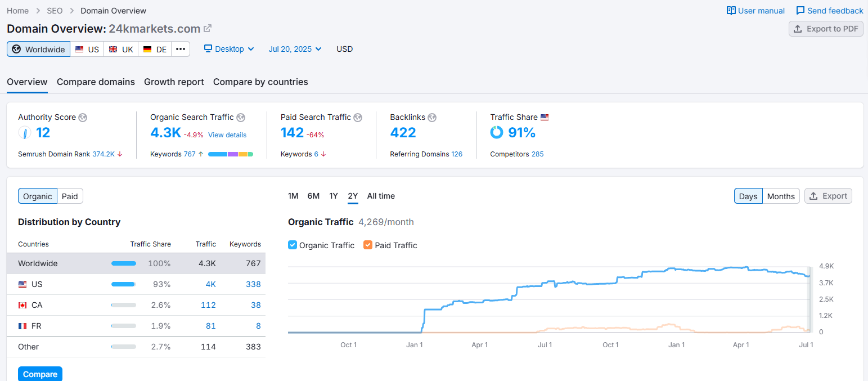The image size is (868, 381).
Task: Click the blue Compare button
Action: point(40,374)
